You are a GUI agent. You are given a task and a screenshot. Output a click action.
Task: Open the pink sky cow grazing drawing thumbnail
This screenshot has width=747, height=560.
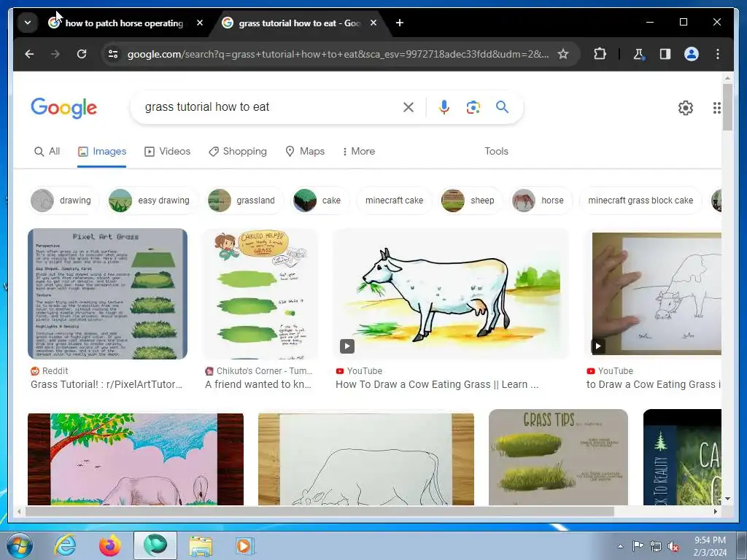click(136, 459)
